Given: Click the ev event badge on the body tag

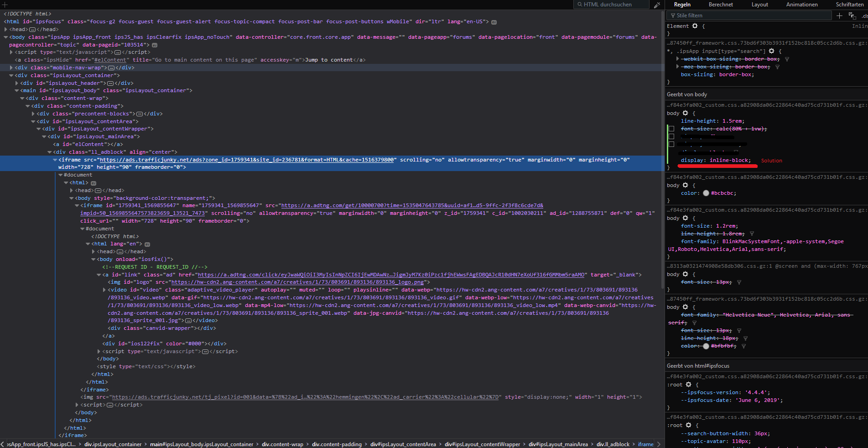Looking at the screenshot, I should pyautogui.click(x=155, y=45).
